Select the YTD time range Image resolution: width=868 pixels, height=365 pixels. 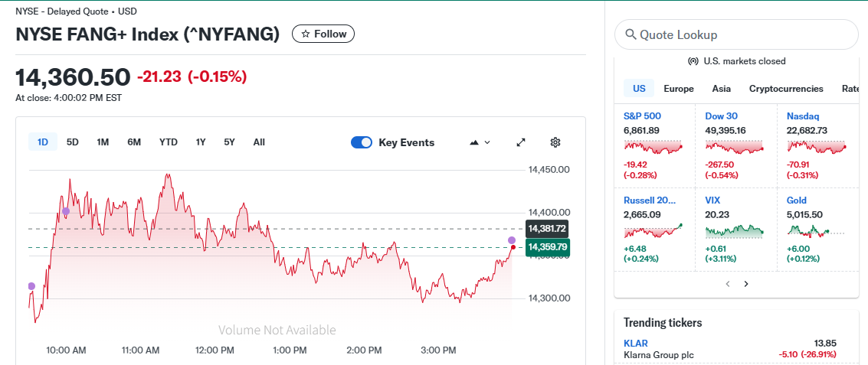(168, 142)
